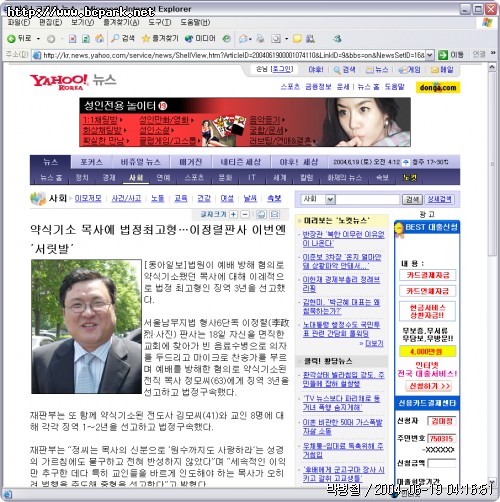This screenshot has width=500, height=502.
Task: Open the 도움말(H) menu
Action: [x=195, y=23]
